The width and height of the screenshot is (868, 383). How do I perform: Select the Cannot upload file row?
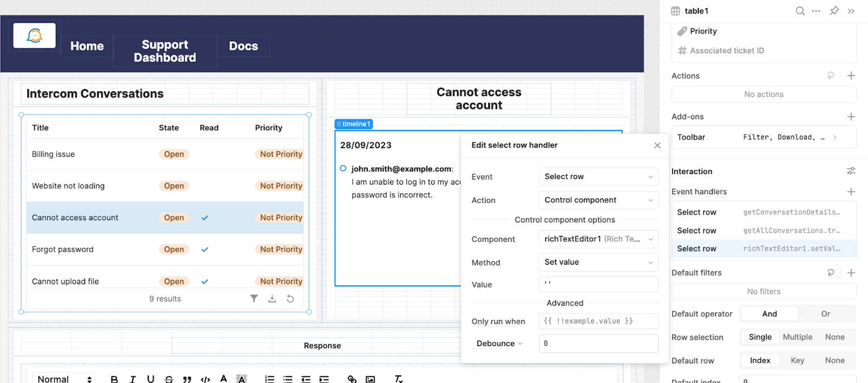(165, 277)
